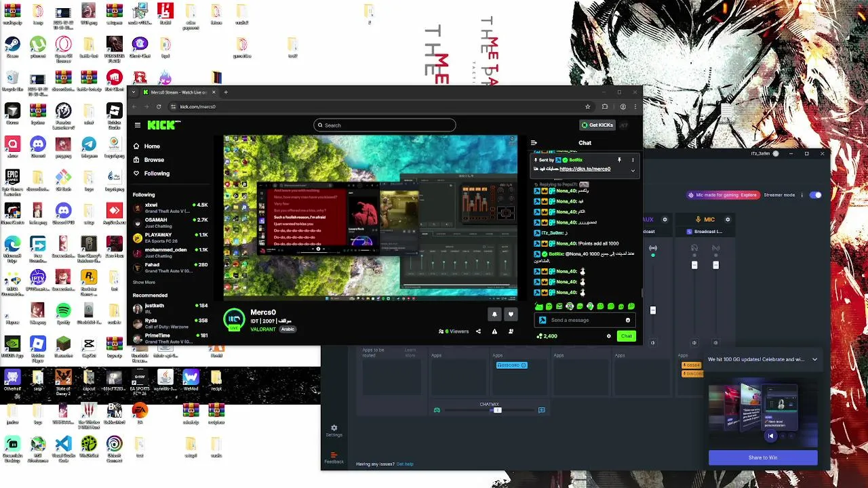
Task: Click the Kick search field
Action: coord(384,125)
